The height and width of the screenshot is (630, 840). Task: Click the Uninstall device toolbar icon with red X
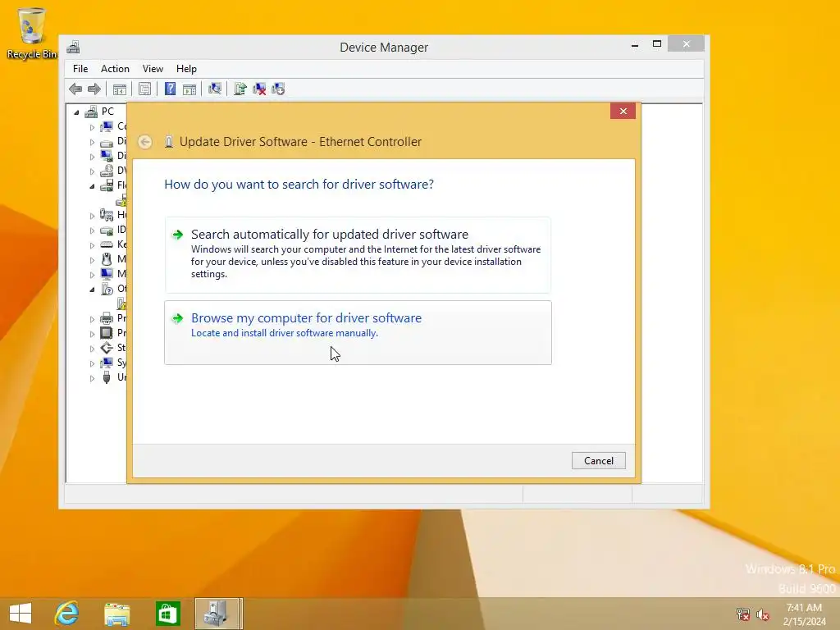point(259,89)
